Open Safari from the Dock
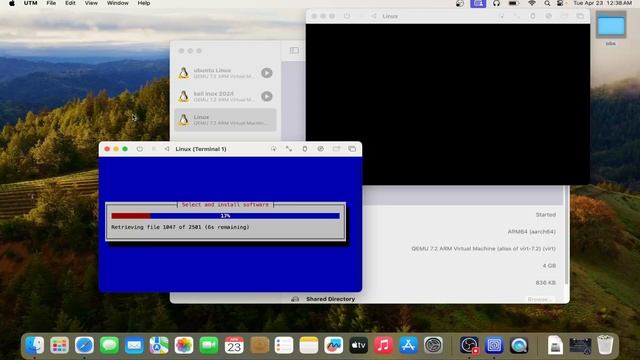Image resolution: width=640 pixels, height=360 pixels. tap(84, 345)
